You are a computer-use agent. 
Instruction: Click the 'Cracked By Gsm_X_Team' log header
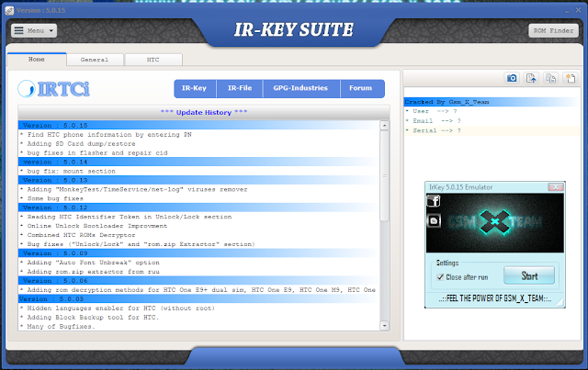(492, 102)
